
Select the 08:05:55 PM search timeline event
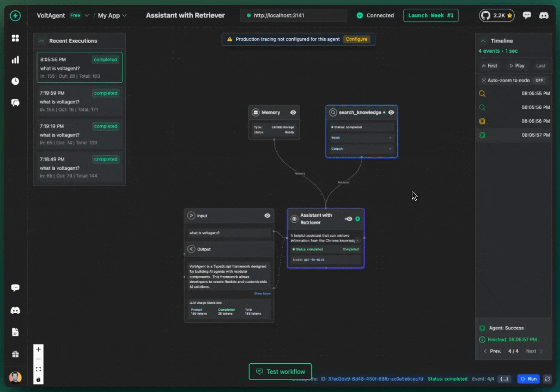coord(514,94)
